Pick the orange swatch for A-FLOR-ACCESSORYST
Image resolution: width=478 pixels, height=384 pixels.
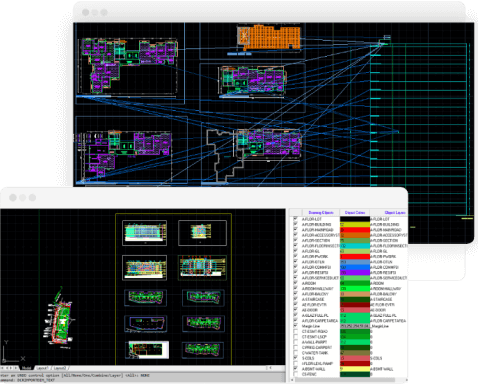[x=355, y=235]
